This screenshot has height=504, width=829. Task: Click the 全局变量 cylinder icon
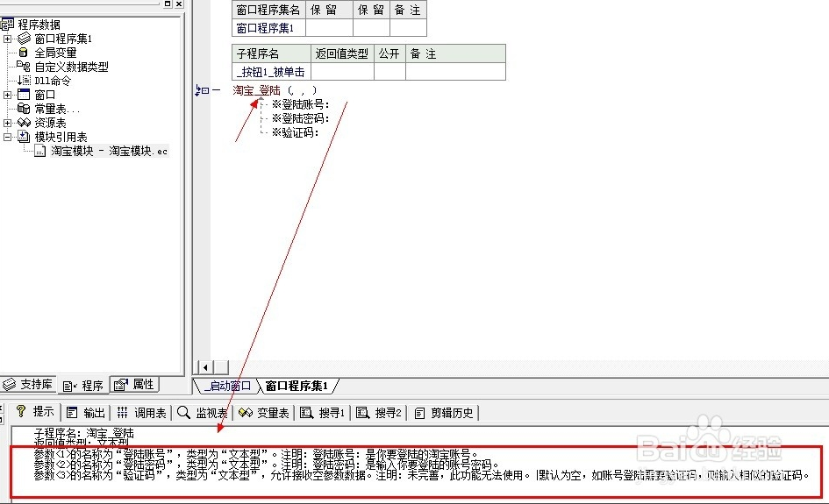click(x=24, y=53)
